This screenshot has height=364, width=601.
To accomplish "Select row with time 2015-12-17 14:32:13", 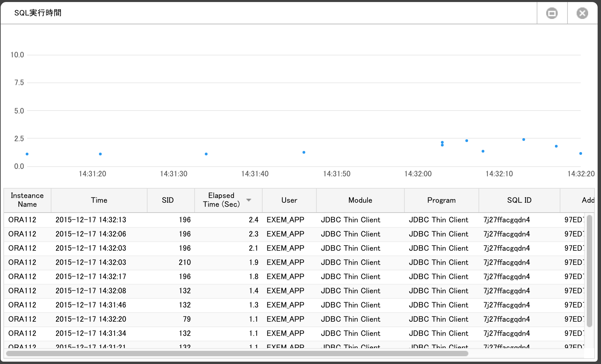I will coord(294,220).
